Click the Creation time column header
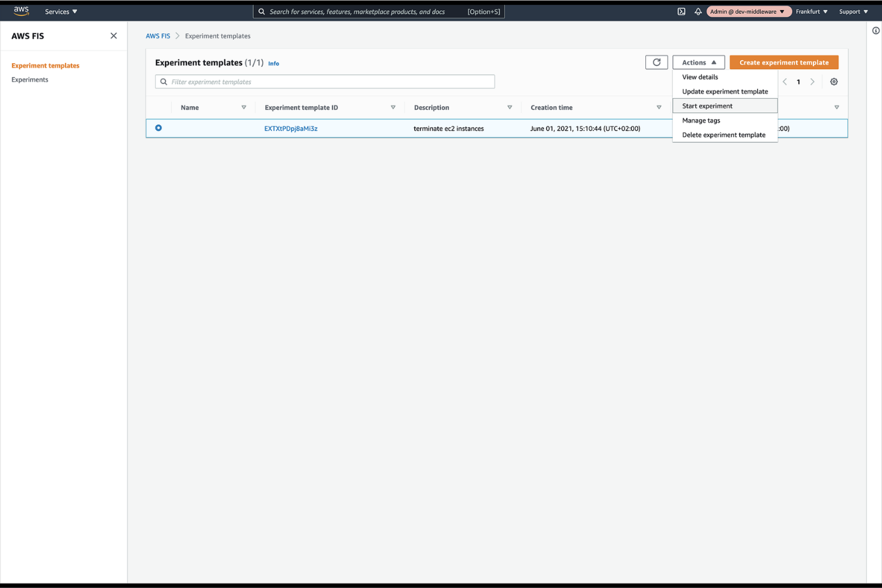Viewport: 882px width, 588px height. click(551, 107)
